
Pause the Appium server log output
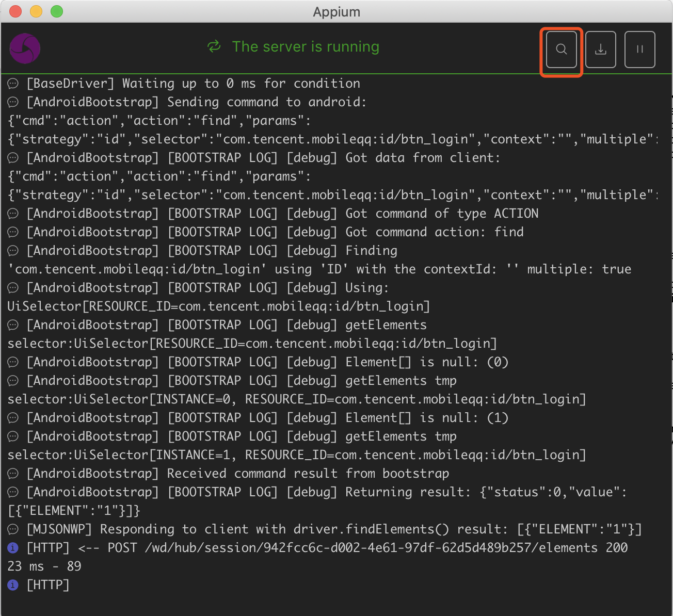pos(640,50)
